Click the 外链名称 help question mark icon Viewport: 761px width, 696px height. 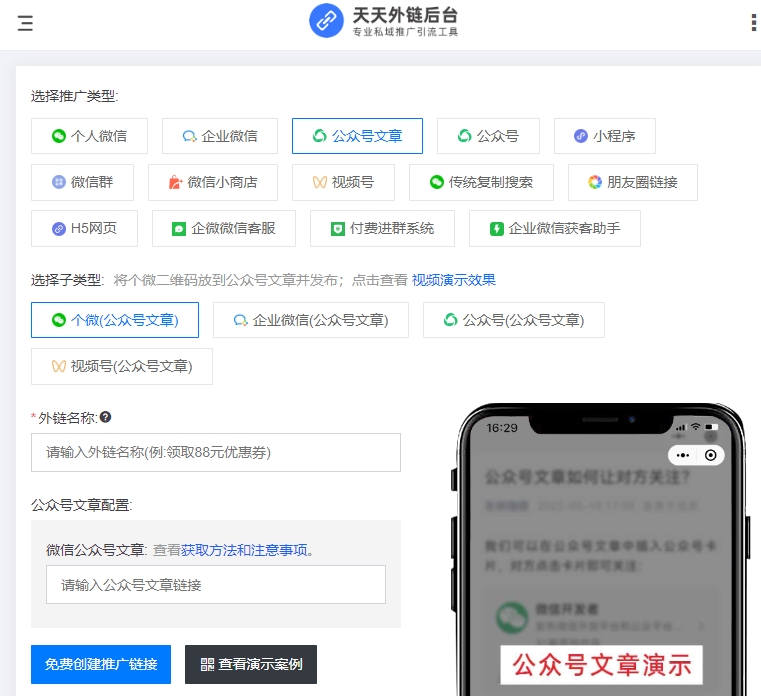click(x=105, y=417)
